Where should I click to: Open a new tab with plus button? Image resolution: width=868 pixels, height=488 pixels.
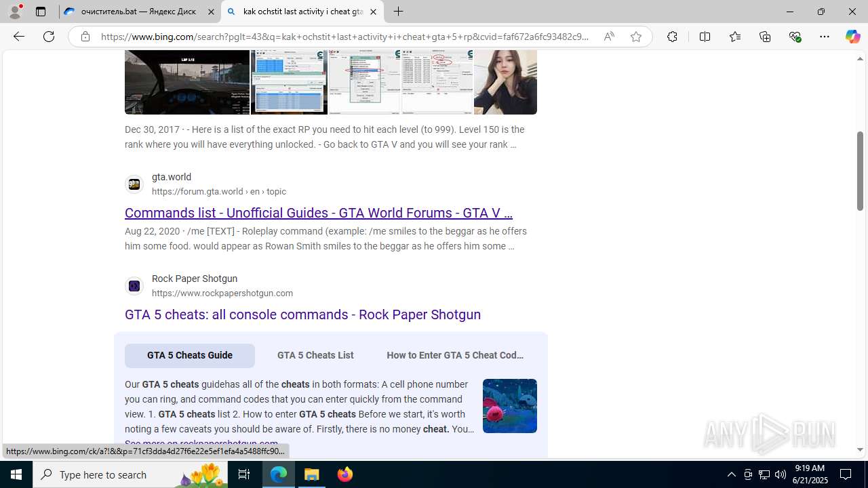[x=399, y=12]
